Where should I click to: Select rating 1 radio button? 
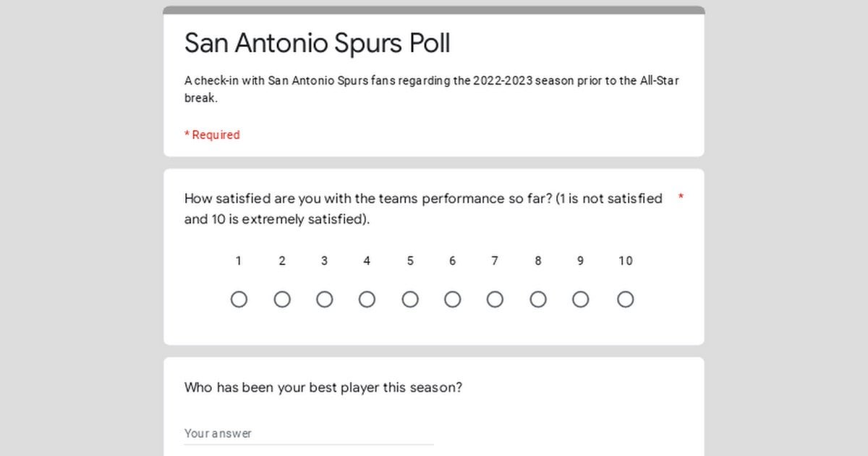239,300
